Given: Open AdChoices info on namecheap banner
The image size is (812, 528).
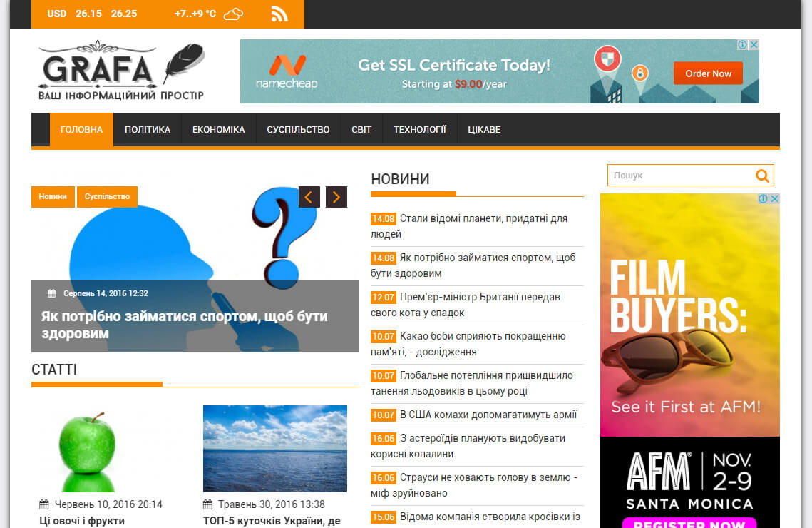Looking at the screenshot, I should [x=743, y=44].
